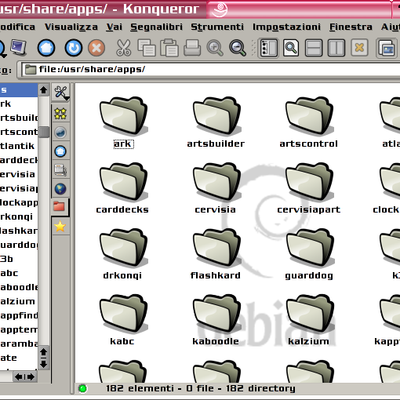The height and width of the screenshot is (400, 400).
Task: Open the Impostazioni menu
Action: tap(286, 27)
